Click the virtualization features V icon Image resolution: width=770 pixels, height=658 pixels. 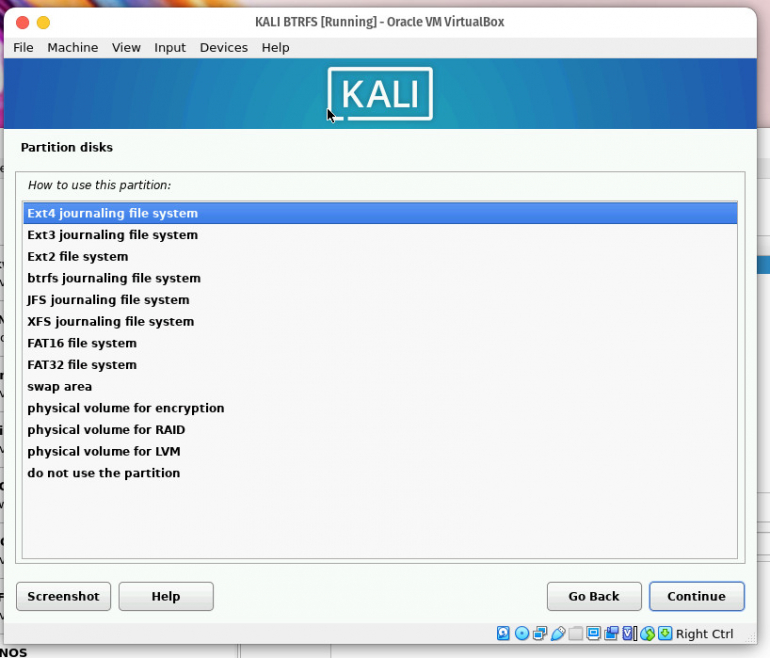tap(628, 633)
